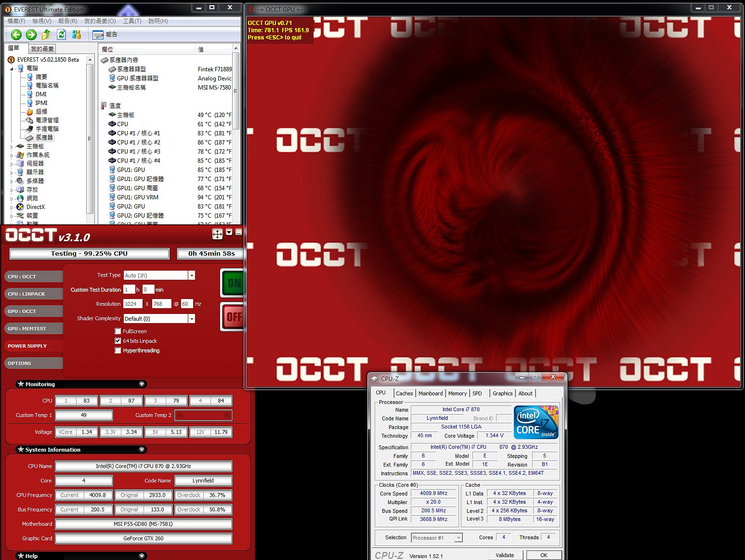Switch to the 我的最愛 tab in EVEREST
Image resolution: width=745 pixels, height=560 pixels.
click(42, 49)
